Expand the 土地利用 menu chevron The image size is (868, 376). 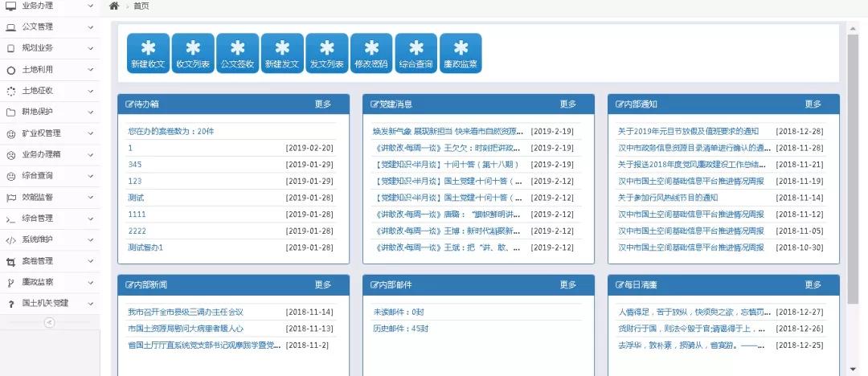(90, 71)
